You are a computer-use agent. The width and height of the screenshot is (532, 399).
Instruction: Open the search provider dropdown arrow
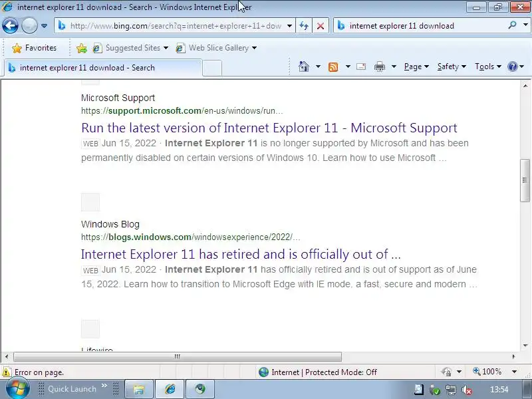click(x=525, y=25)
